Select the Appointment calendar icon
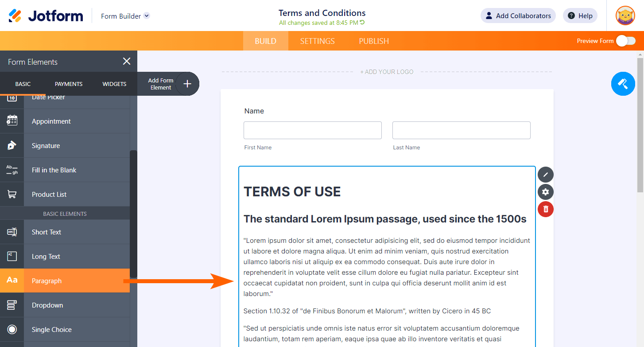 point(12,121)
